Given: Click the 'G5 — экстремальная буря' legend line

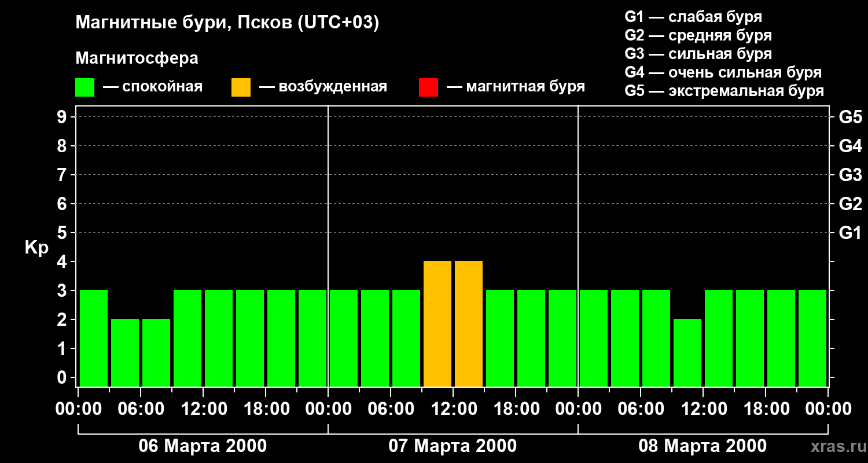Looking at the screenshot, I should click(x=724, y=91).
